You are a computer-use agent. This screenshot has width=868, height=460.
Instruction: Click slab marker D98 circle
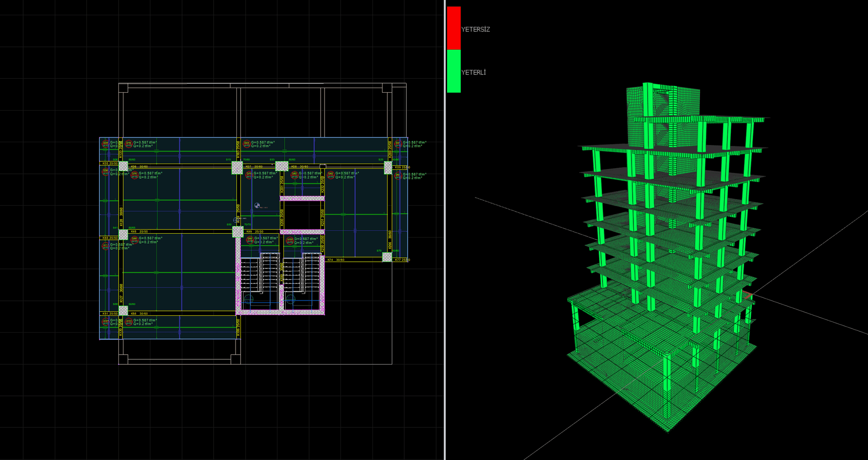[250, 240]
